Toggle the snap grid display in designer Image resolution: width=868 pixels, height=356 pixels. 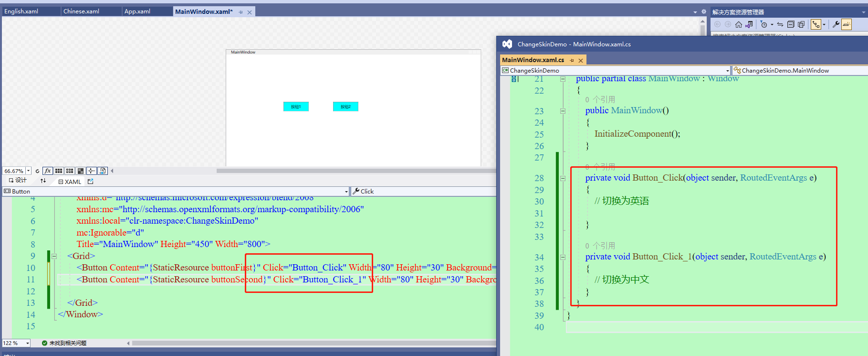[59, 171]
